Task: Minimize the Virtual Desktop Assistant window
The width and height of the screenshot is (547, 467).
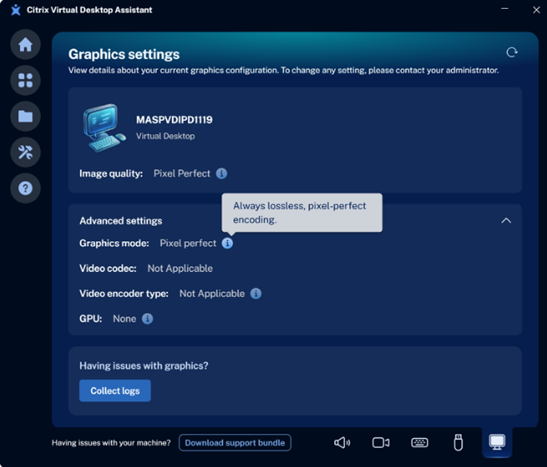Action: point(504,9)
